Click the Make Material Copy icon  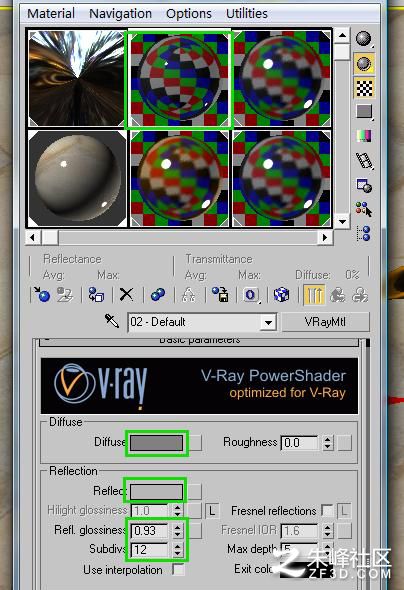click(158, 295)
